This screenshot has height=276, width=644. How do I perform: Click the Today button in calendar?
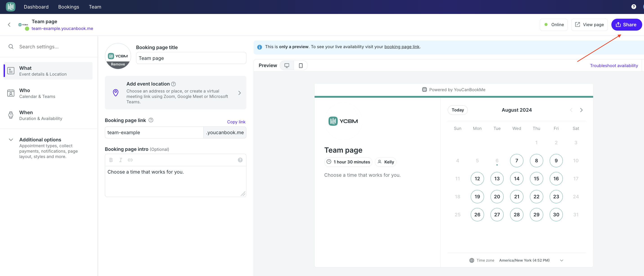tap(457, 110)
